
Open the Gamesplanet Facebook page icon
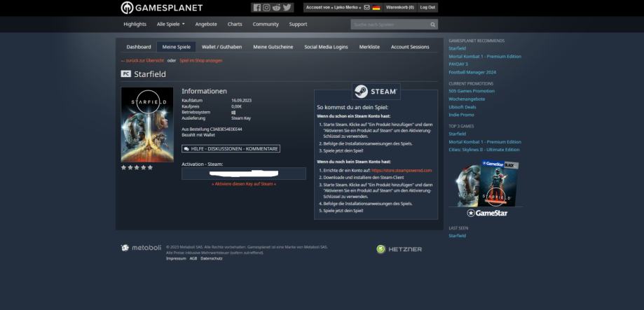(257, 8)
